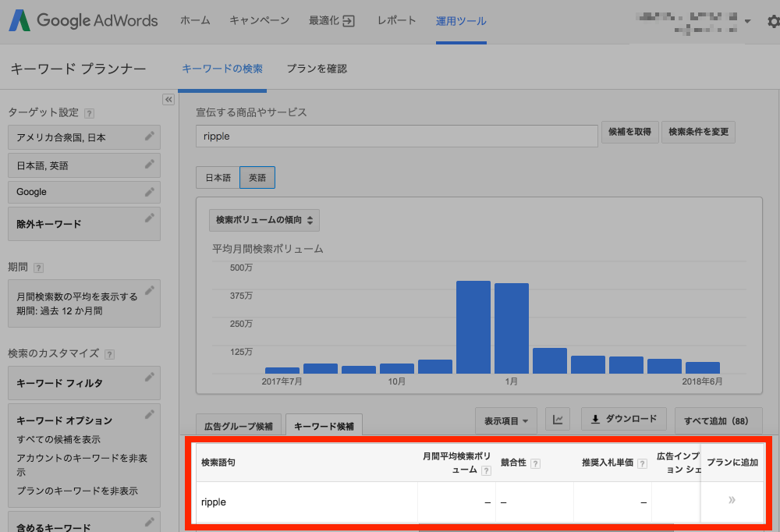
Task: Click 月間検索数の平均を表示する text
Action: [x=77, y=296]
